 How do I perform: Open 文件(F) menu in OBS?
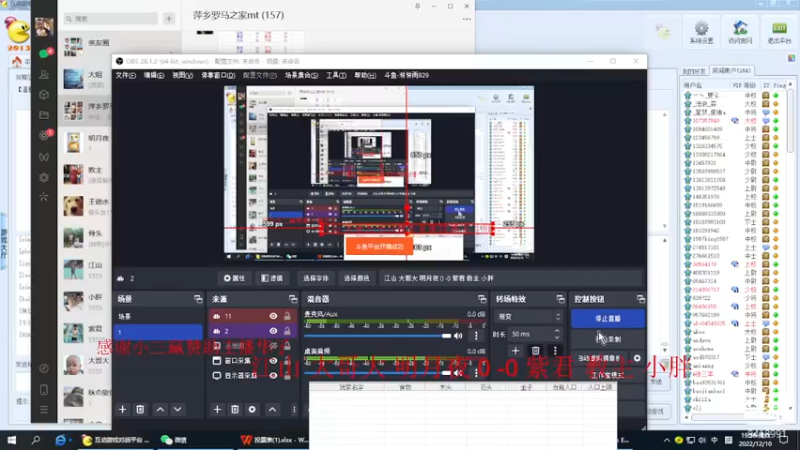(126, 76)
